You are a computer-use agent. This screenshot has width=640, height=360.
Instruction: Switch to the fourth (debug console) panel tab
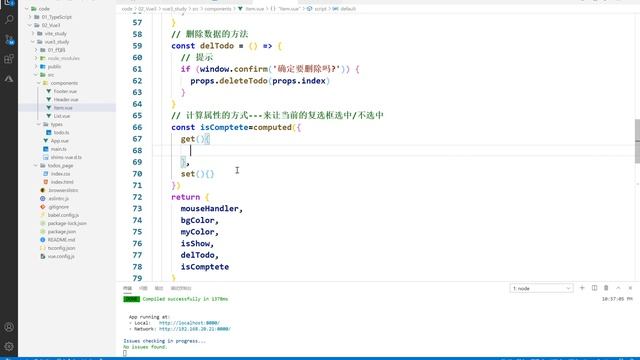pos(181,288)
